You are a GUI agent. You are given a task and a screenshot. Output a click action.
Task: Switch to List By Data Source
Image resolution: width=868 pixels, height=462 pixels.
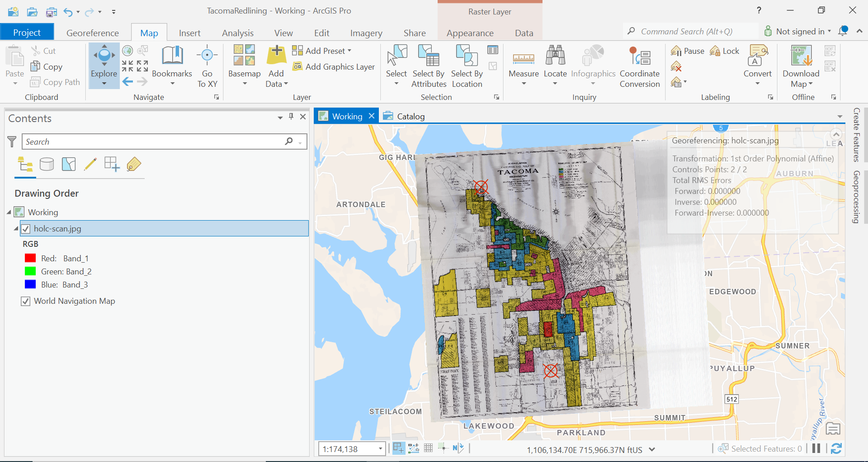pyautogui.click(x=47, y=164)
